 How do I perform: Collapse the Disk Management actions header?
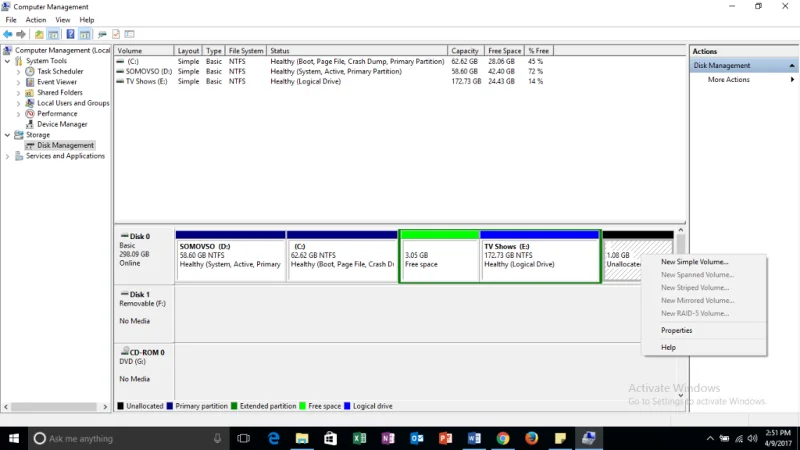[791, 66]
